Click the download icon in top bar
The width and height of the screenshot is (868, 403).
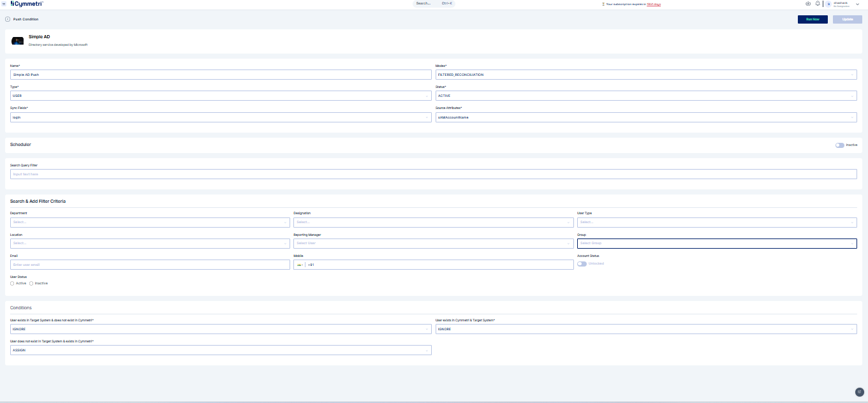point(809,4)
